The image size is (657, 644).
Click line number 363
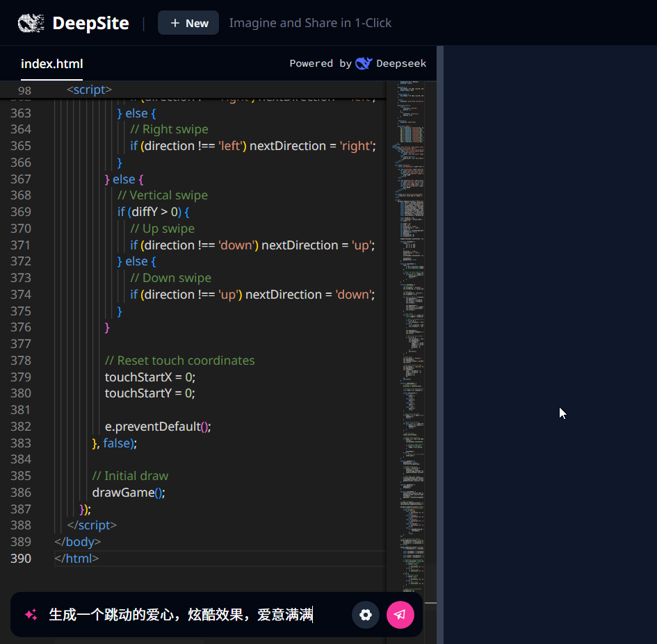click(21, 113)
